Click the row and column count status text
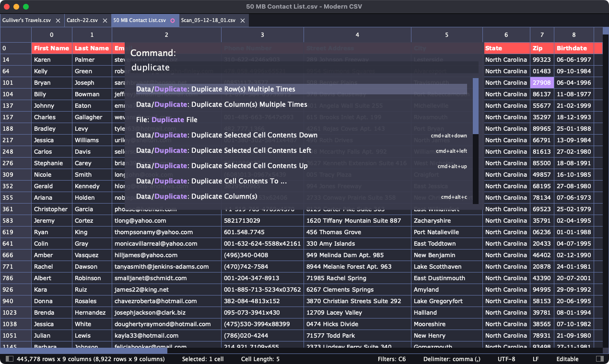 [x=91, y=359]
